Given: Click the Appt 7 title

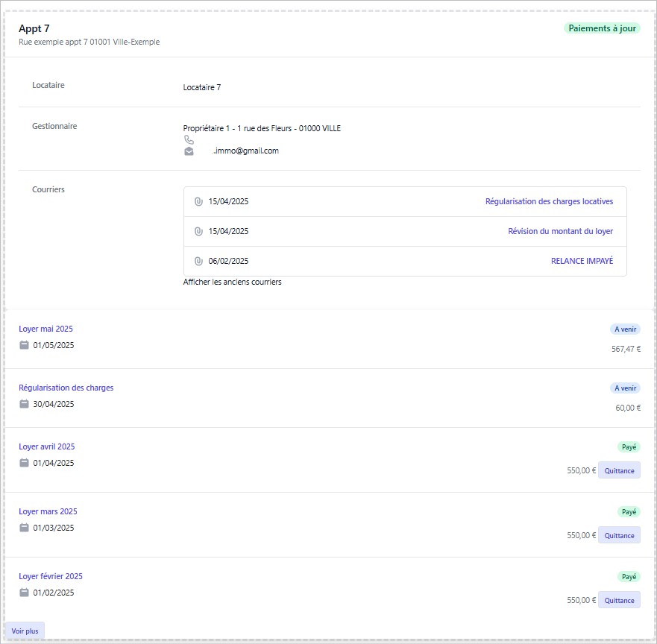Looking at the screenshot, I should [x=34, y=28].
